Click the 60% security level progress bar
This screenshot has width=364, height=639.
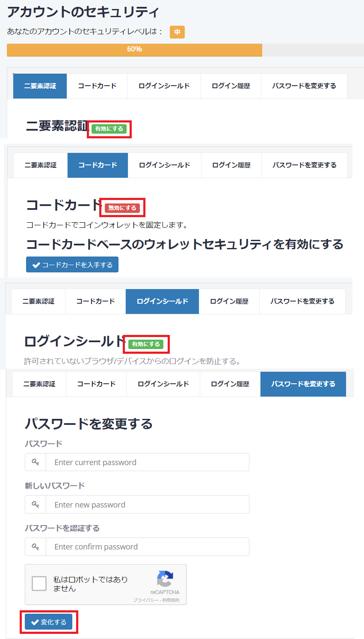pyautogui.click(x=134, y=50)
